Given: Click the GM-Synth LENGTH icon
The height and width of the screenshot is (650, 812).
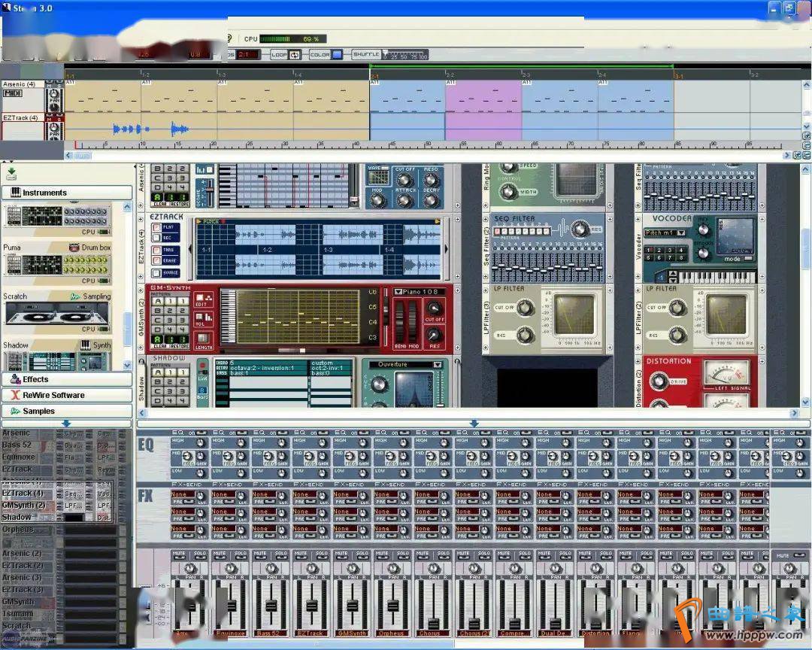Looking at the screenshot, I should click(203, 340).
